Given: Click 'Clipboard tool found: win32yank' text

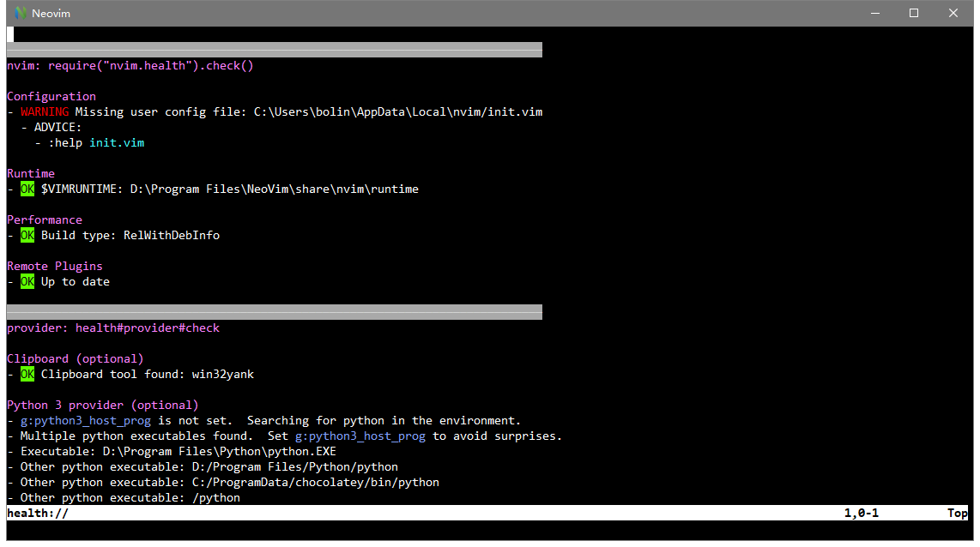Looking at the screenshot, I should coord(148,374).
